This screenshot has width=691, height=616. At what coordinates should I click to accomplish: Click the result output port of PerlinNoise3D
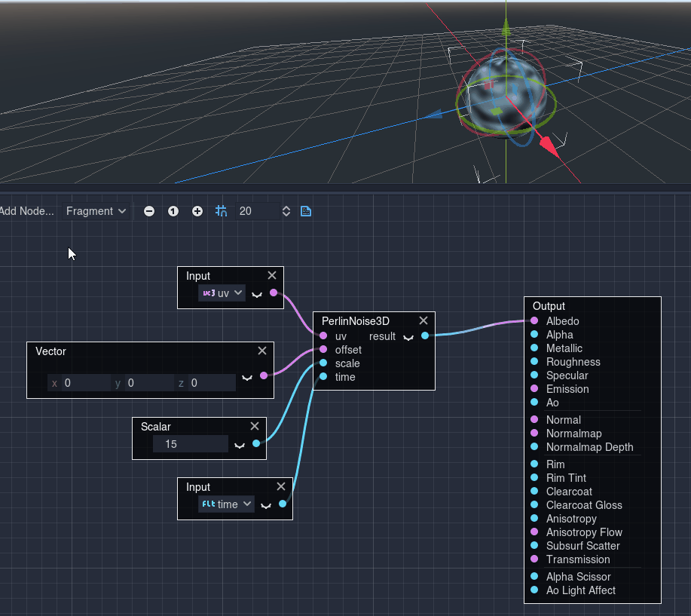click(424, 336)
